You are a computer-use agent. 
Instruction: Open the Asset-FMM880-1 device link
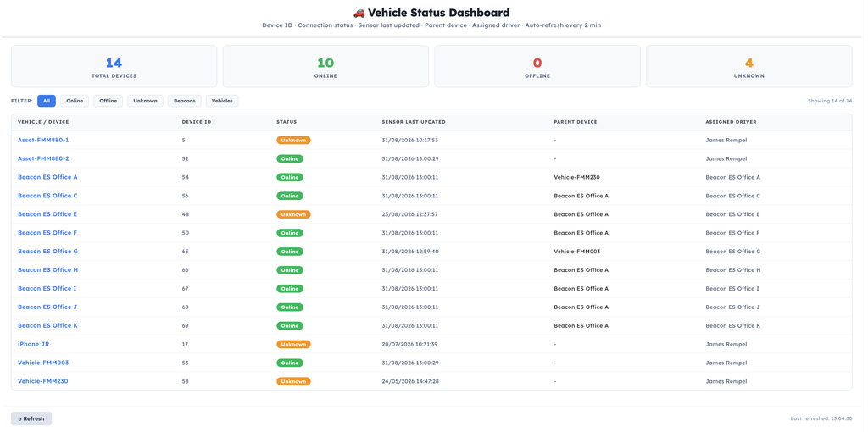43,140
